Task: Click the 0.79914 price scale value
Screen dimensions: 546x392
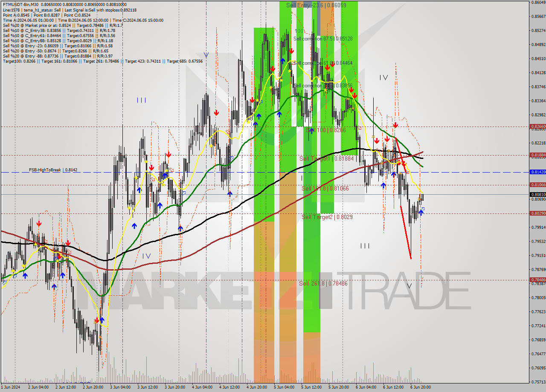Action: click(x=538, y=227)
